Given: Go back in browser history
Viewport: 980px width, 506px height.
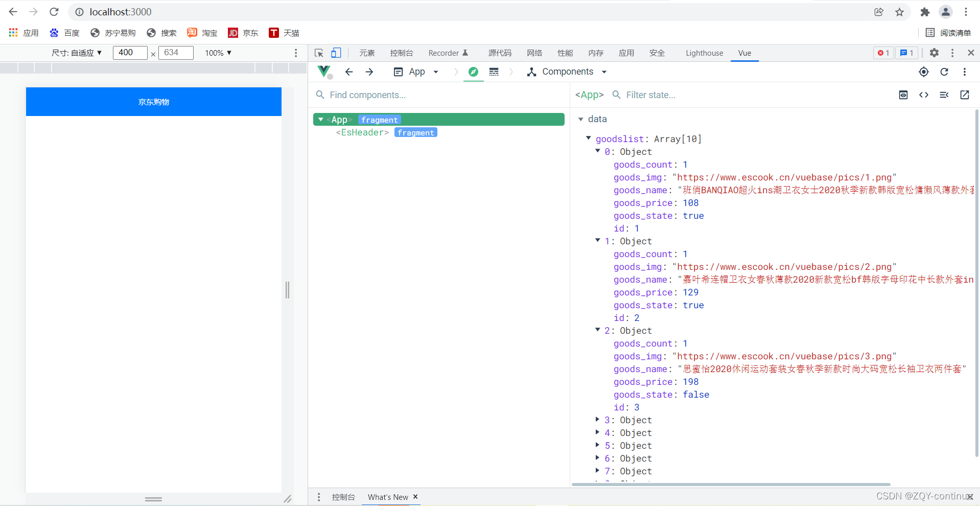Looking at the screenshot, I should (13, 12).
